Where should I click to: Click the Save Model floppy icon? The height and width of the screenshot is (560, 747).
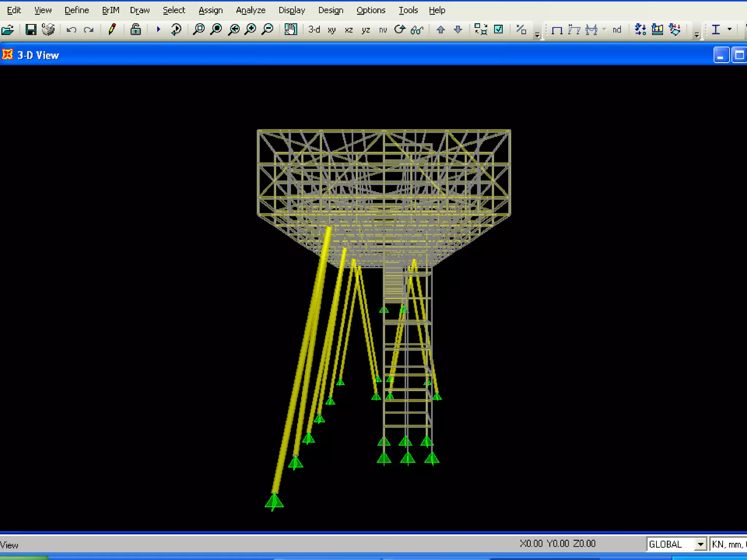[x=31, y=29]
